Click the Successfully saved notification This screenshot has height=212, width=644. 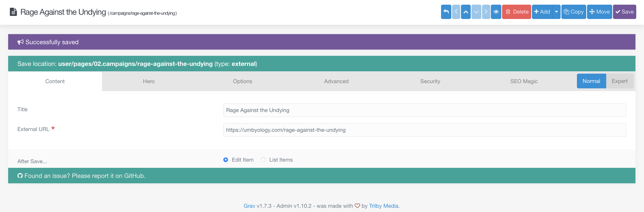321,42
